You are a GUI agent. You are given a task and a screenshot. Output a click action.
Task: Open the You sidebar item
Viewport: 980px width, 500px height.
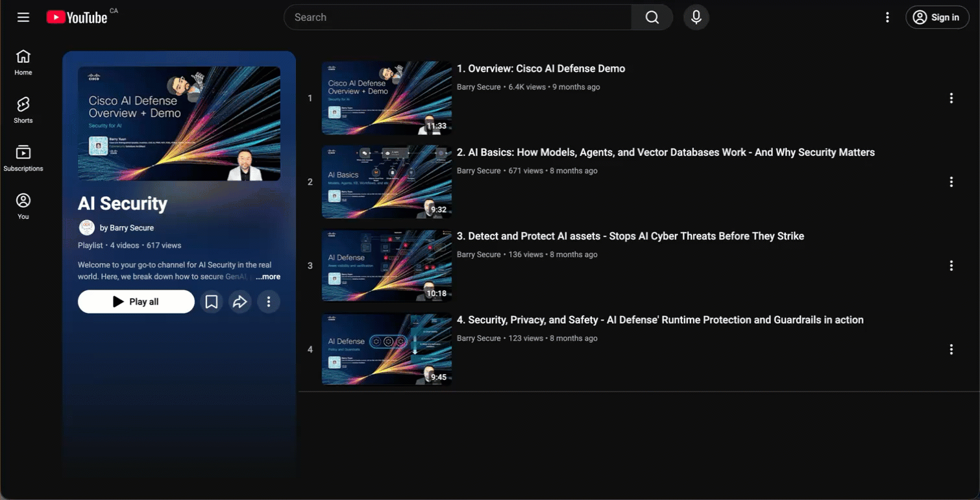(x=23, y=206)
